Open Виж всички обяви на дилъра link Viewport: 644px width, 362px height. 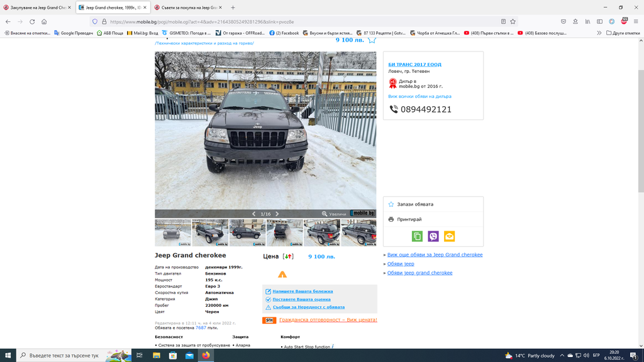419,96
